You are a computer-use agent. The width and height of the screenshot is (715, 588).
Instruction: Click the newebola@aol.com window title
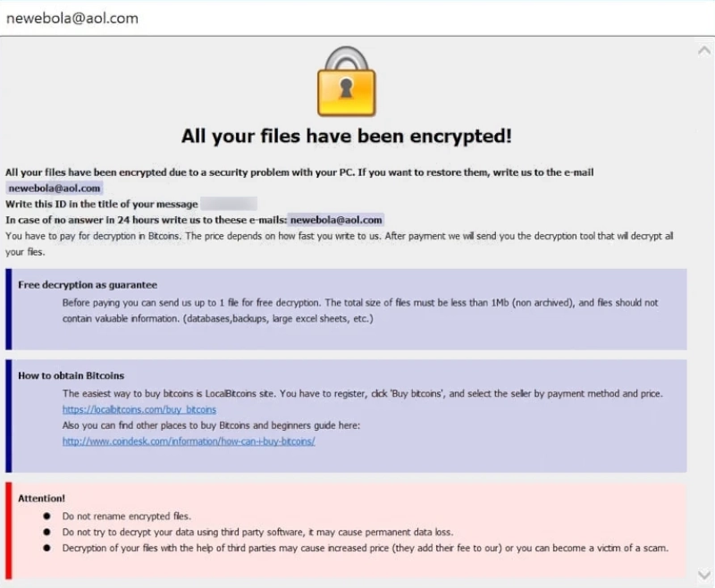[x=71, y=18]
